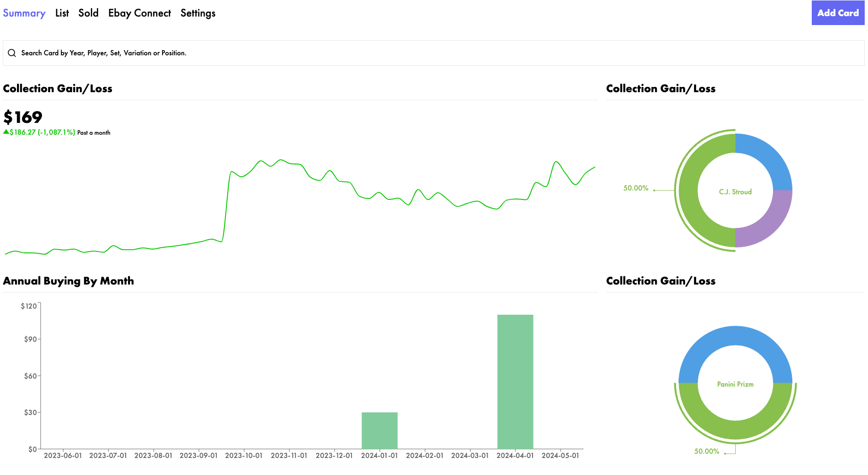Open Ebay Connect

click(140, 13)
